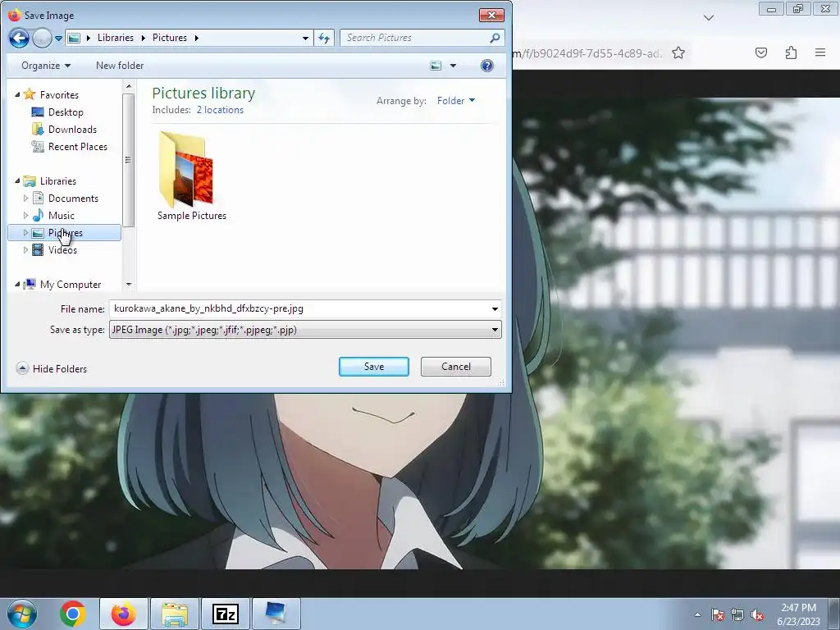
Task: Open the File name history dropdown
Action: point(495,309)
